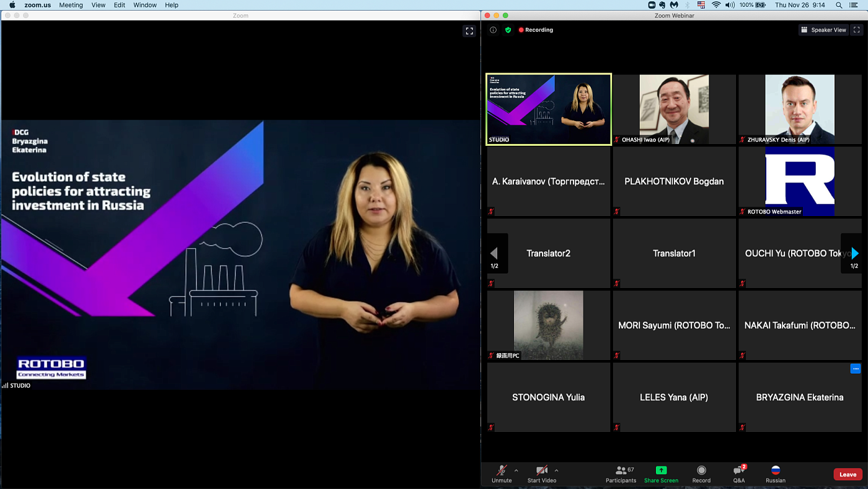This screenshot has width=868, height=489.
Task: Click muted mic icon on A. Karaivanov tile
Action: (492, 212)
